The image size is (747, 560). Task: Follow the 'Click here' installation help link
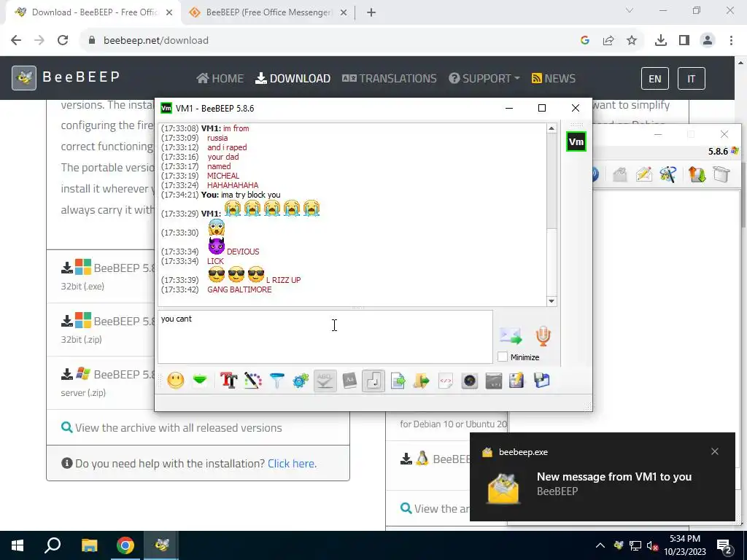pos(292,463)
